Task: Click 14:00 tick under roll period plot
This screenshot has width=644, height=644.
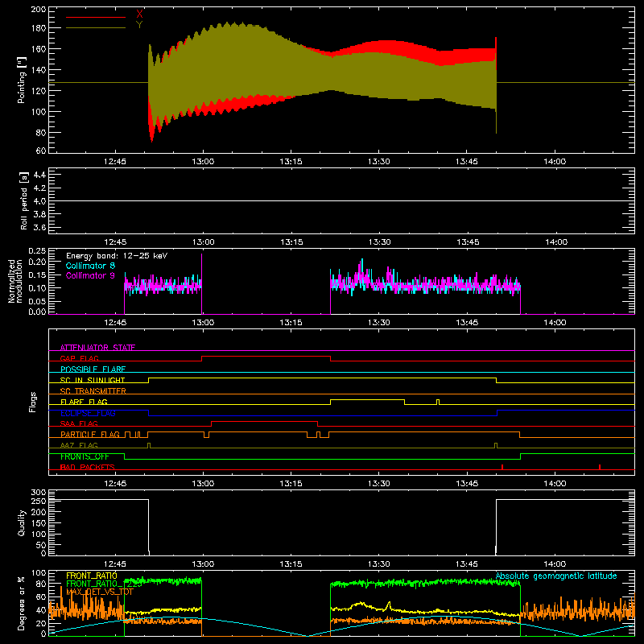Action: (556, 242)
